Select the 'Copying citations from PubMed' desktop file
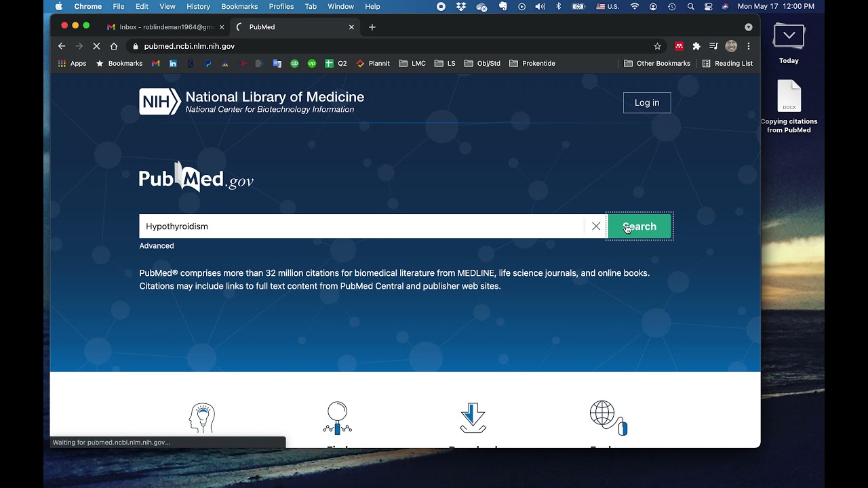The height and width of the screenshot is (488, 868). pyautogui.click(x=789, y=106)
